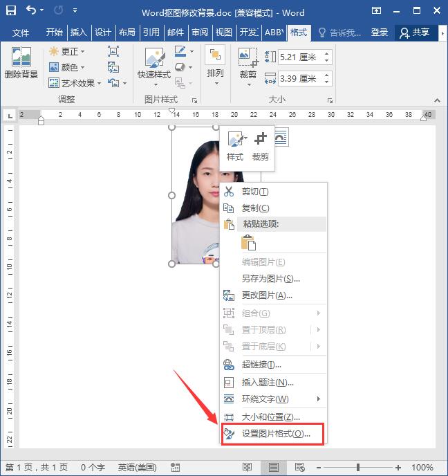The width and height of the screenshot is (448, 476).
Task: Expand the 环绕文字(W) submenu
Action: point(273,399)
